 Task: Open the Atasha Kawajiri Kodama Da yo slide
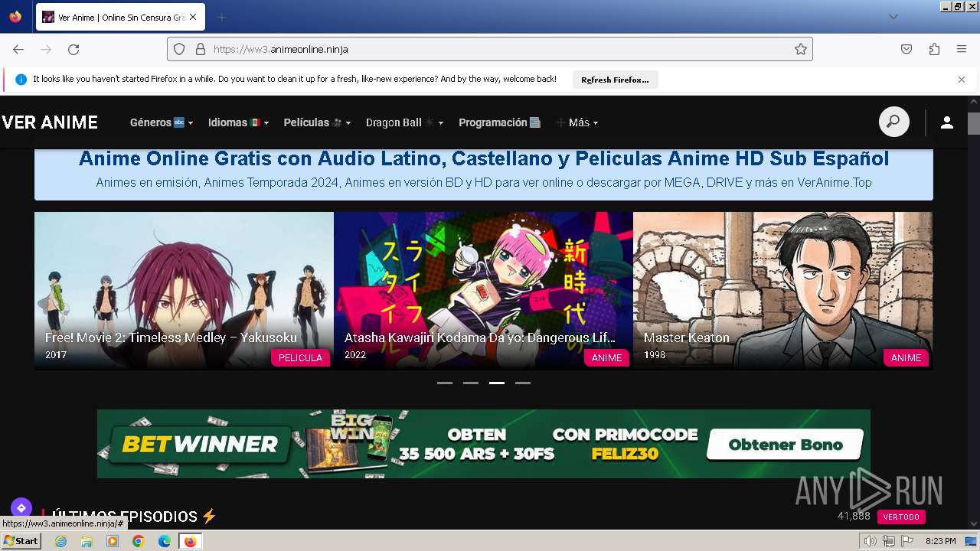click(x=483, y=291)
